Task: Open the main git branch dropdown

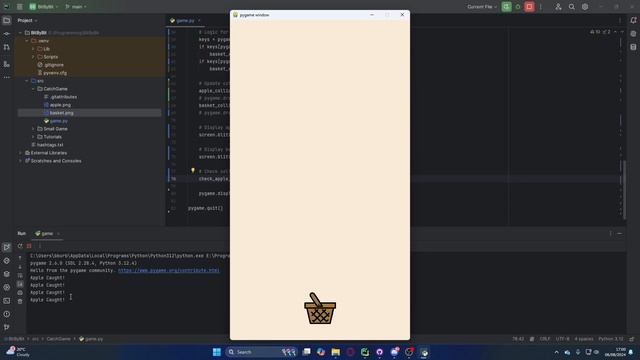Action: click(76, 7)
